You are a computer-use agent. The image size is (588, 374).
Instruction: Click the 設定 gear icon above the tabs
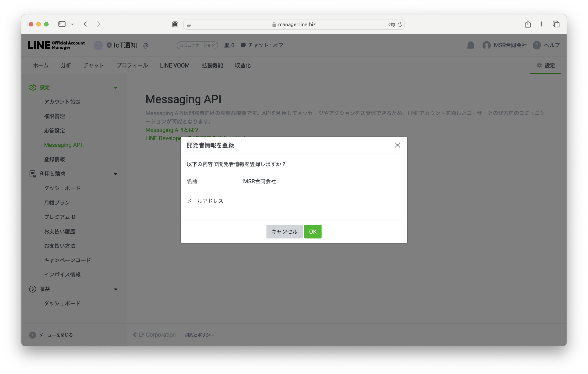[539, 65]
